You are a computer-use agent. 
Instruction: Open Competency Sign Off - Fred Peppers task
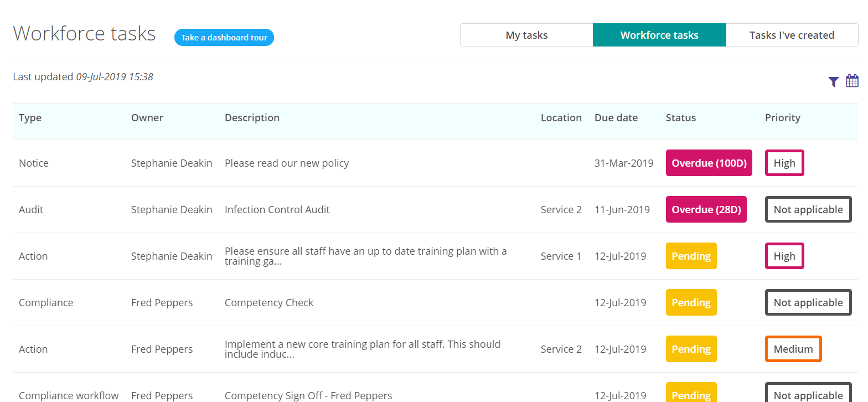[308, 395]
